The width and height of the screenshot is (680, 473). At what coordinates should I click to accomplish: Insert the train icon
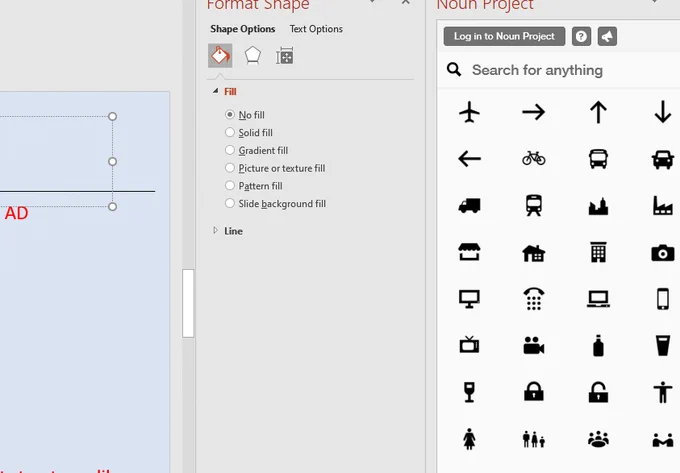(x=533, y=206)
